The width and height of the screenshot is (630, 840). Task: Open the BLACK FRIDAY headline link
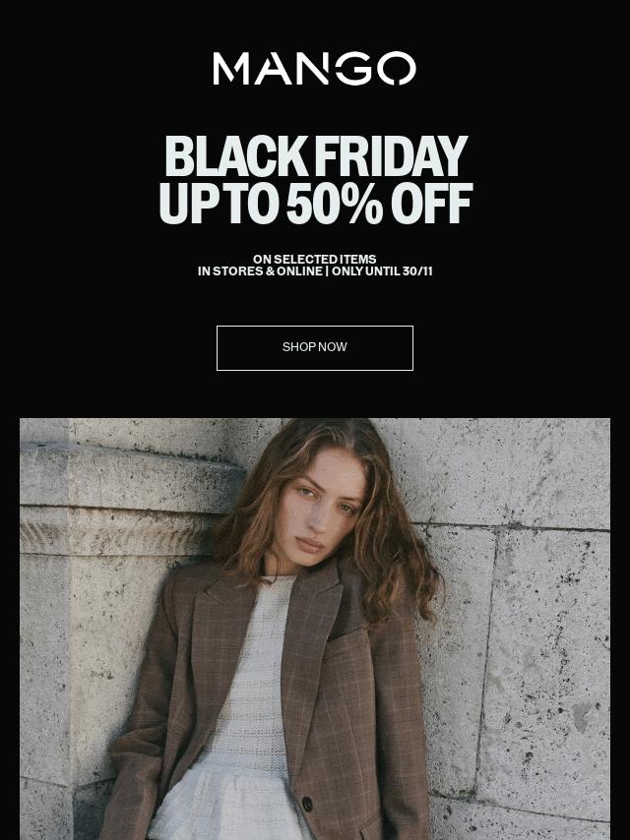[316, 155]
